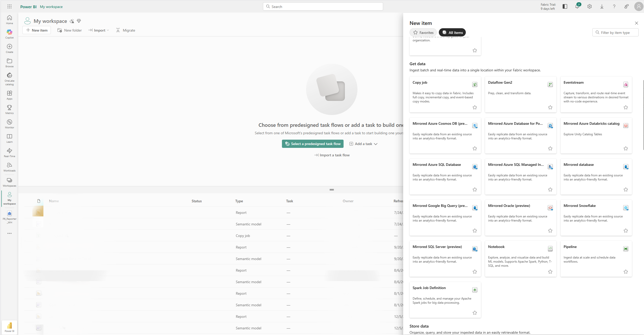Open Workloads from the left navigation
This screenshot has width=644, height=335.
(x=10, y=167)
